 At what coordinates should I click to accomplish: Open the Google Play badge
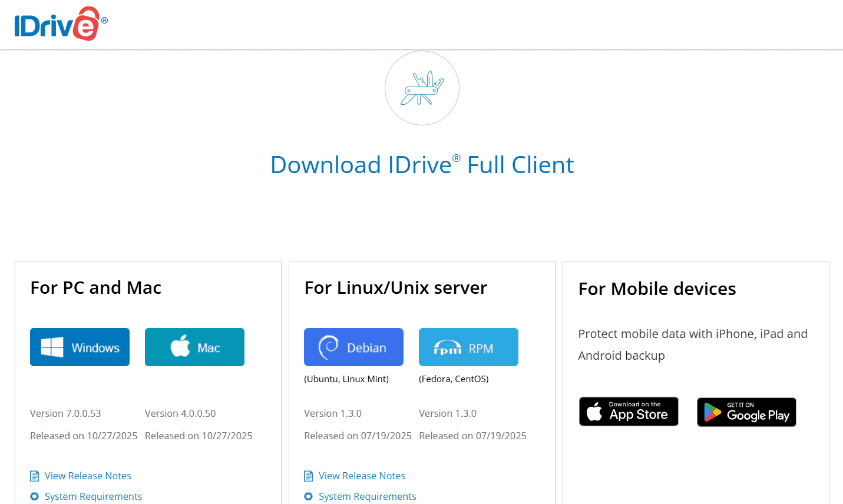click(746, 412)
